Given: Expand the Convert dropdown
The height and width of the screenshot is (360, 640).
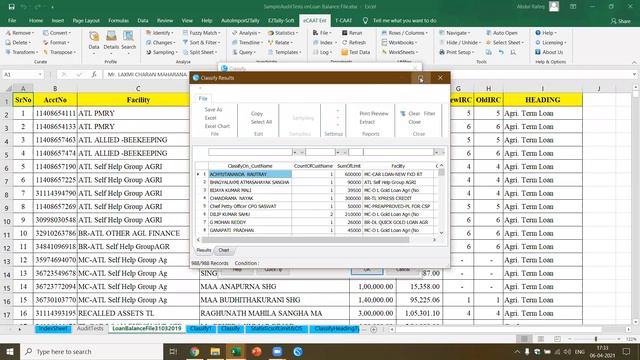Looking at the screenshot, I should click(57, 33).
